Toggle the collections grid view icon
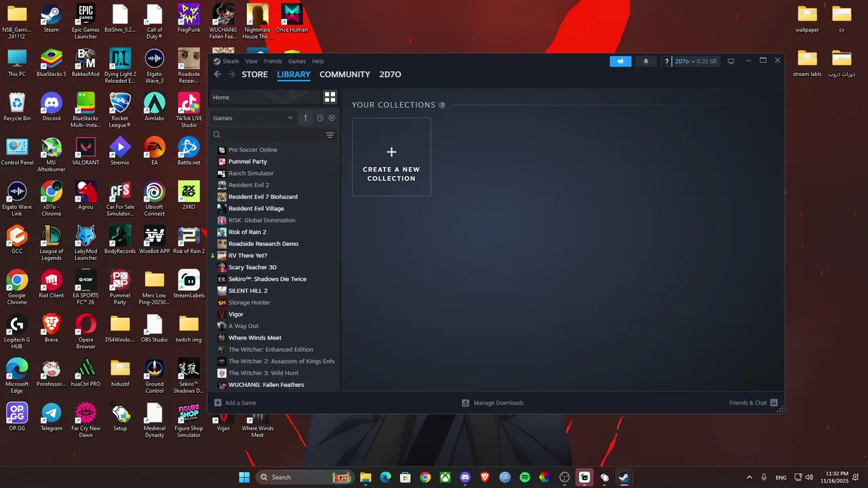 point(330,97)
